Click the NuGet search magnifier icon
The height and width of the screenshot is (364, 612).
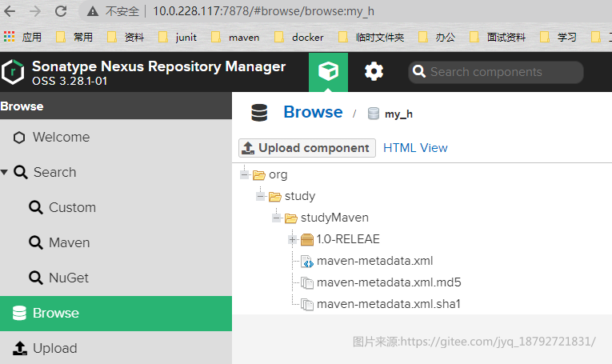tap(36, 278)
